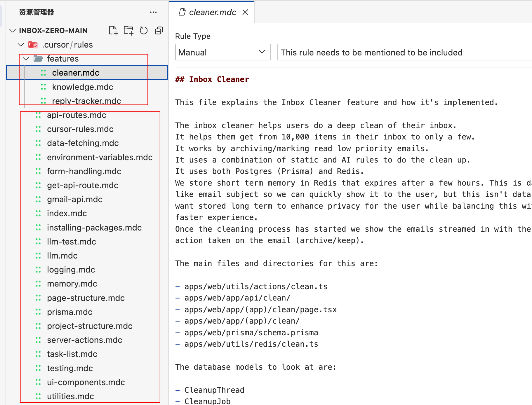The height and width of the screenshot is (405, 532).
Task: Open the reply-tracker.mdc file
Action: coord(86,101)
